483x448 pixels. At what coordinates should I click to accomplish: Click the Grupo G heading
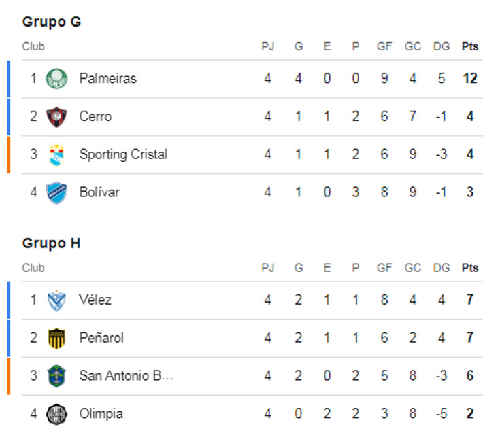coord(52,22)
